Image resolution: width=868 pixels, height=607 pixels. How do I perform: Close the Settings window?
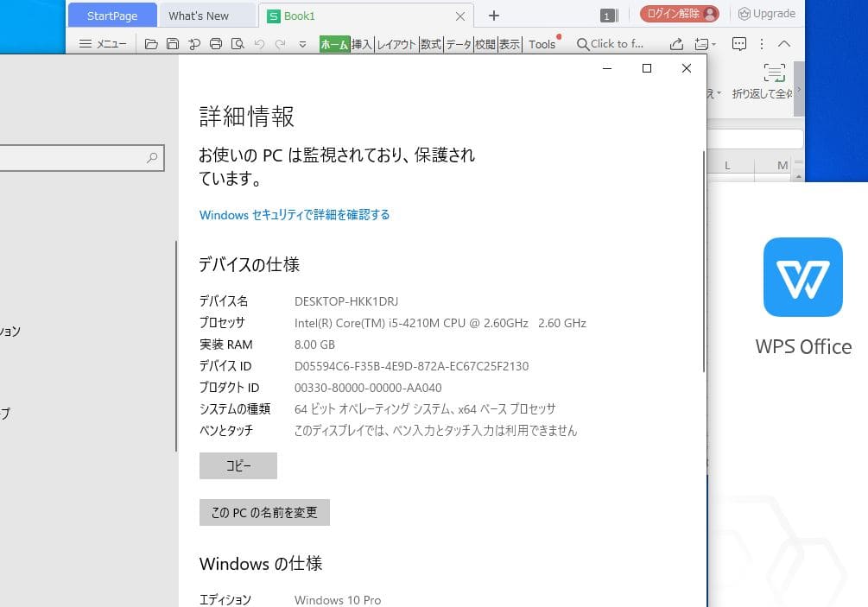(687, 68)
